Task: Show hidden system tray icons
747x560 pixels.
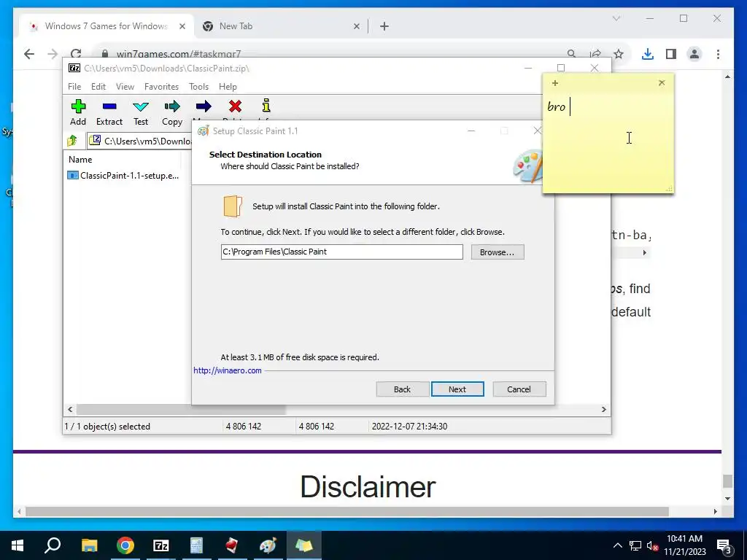Action: (x=617, y=545)
